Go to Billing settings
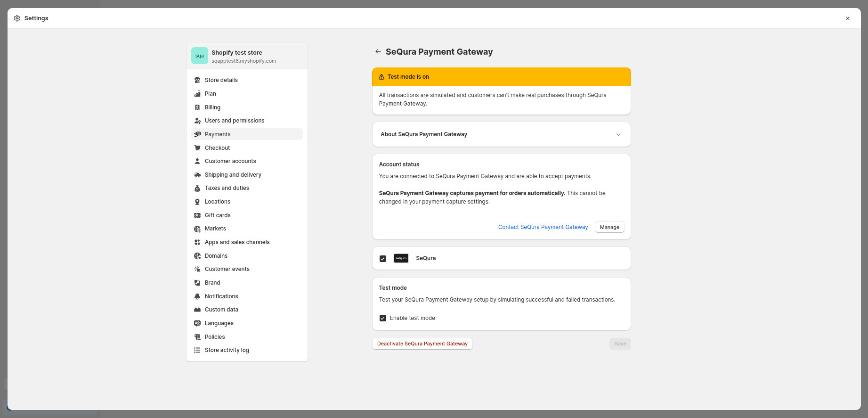Viewport: 868px width, 418px height. click(247, 107)
